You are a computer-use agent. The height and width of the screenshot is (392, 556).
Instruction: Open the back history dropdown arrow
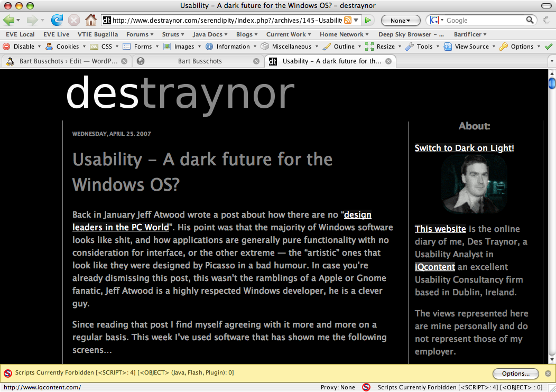point(18,20)
